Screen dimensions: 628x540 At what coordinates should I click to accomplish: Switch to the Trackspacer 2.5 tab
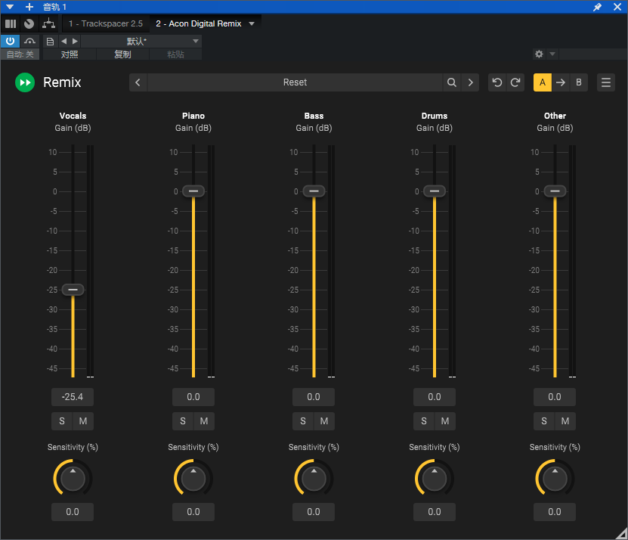pos(106,23)
